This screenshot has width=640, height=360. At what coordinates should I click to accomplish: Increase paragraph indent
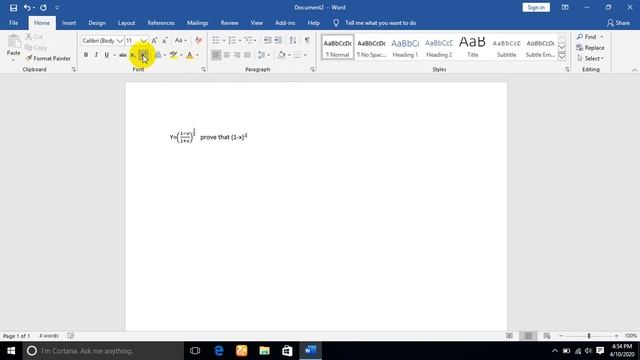278,40
